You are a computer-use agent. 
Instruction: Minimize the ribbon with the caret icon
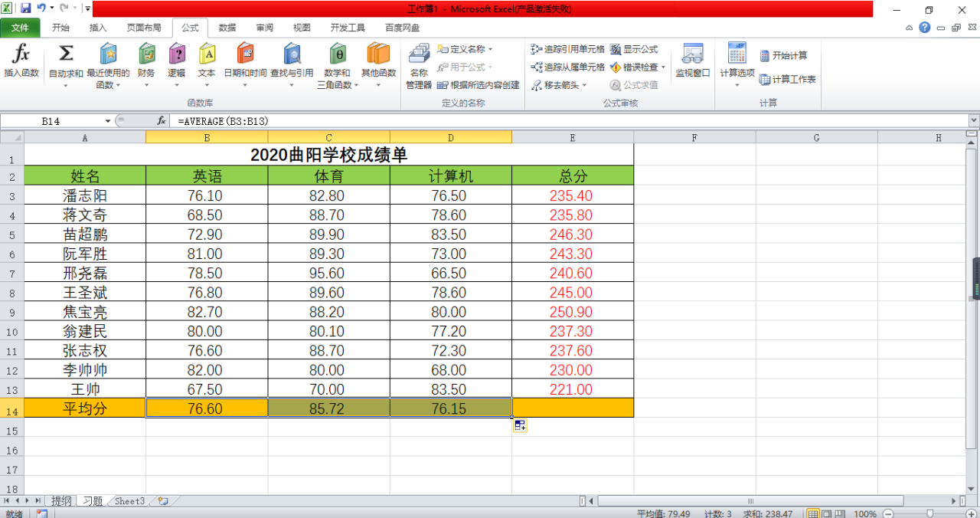coord(909,28)
